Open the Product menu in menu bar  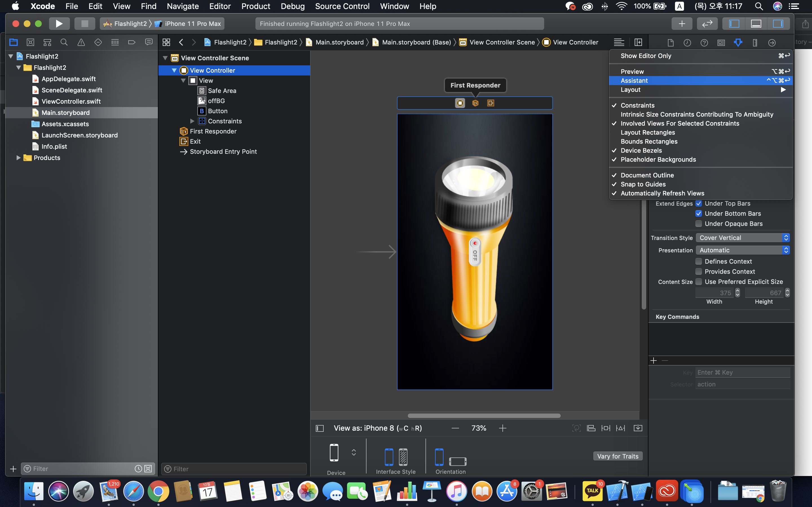coord(255,6)
